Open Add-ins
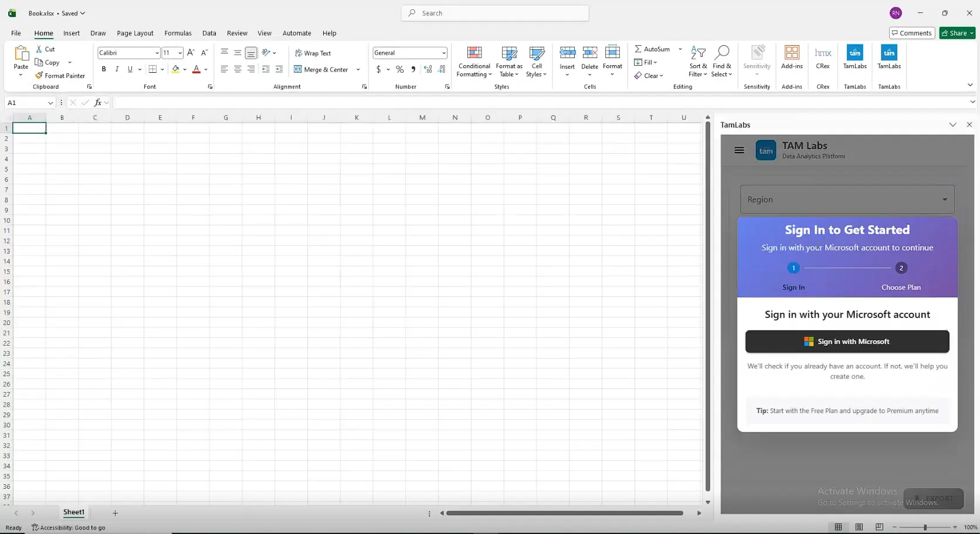Screen dimensions: 980x534 (x=792, y=58)
